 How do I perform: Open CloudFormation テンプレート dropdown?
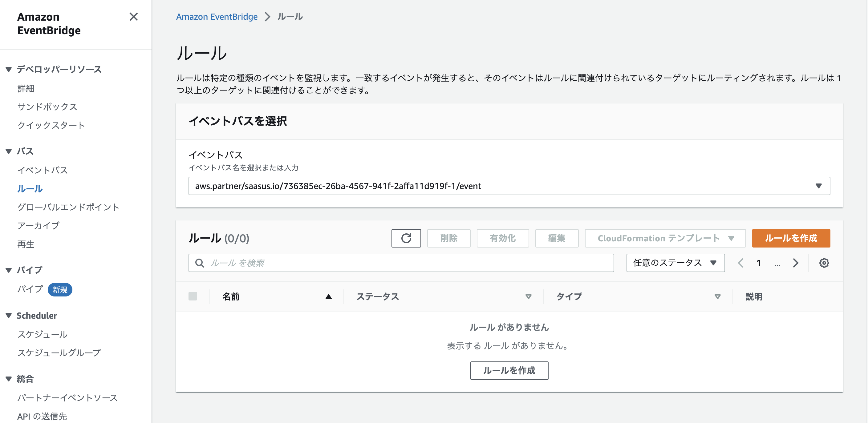pyautogui.click(x=665, y=238)
